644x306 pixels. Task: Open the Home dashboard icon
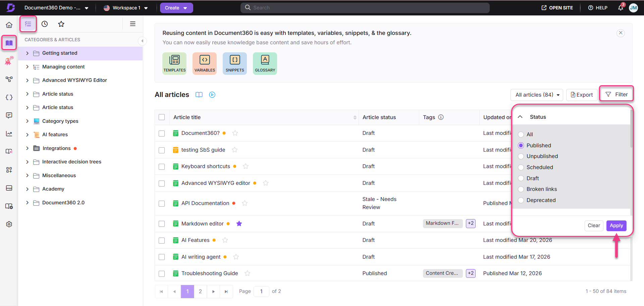[9, 24]
